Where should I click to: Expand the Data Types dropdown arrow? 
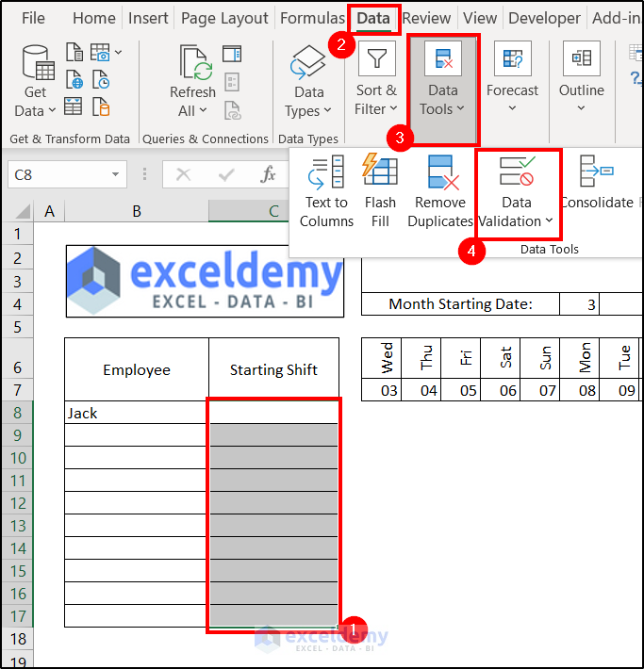pyautogui.click(x=327, y=110)
